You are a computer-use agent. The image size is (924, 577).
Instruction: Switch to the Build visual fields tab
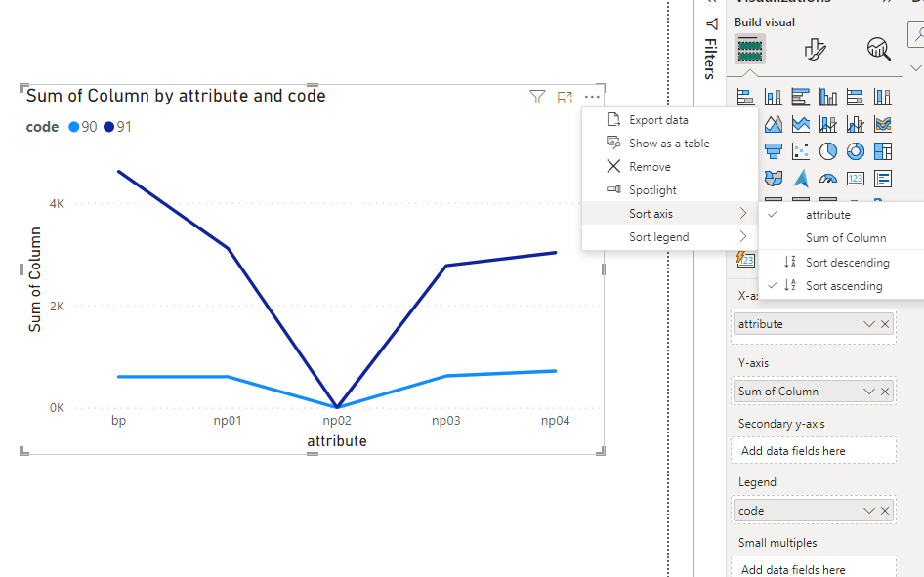[749, 48]
